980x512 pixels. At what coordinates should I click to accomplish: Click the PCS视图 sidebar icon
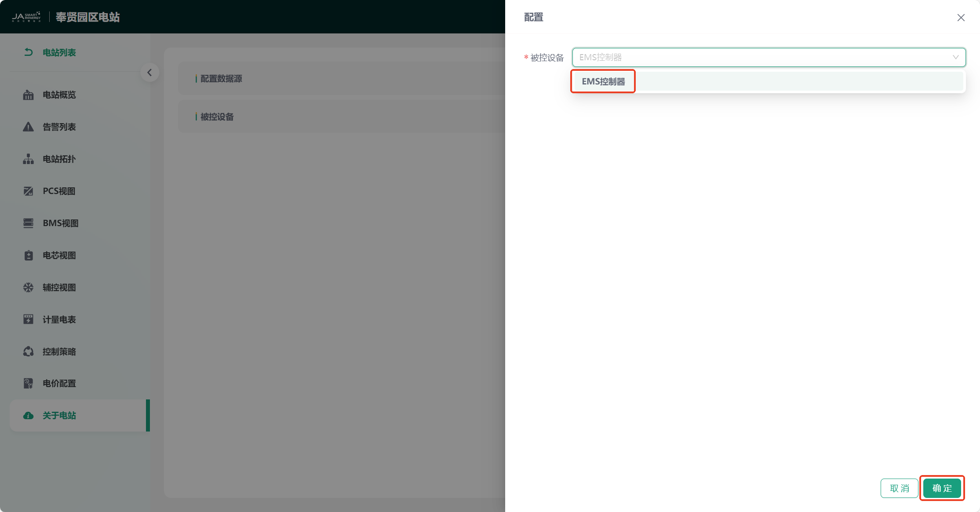28,191
